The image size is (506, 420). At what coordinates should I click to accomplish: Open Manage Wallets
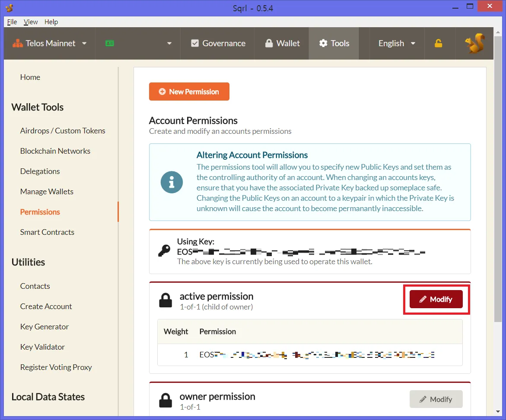(x=47, y=192)
